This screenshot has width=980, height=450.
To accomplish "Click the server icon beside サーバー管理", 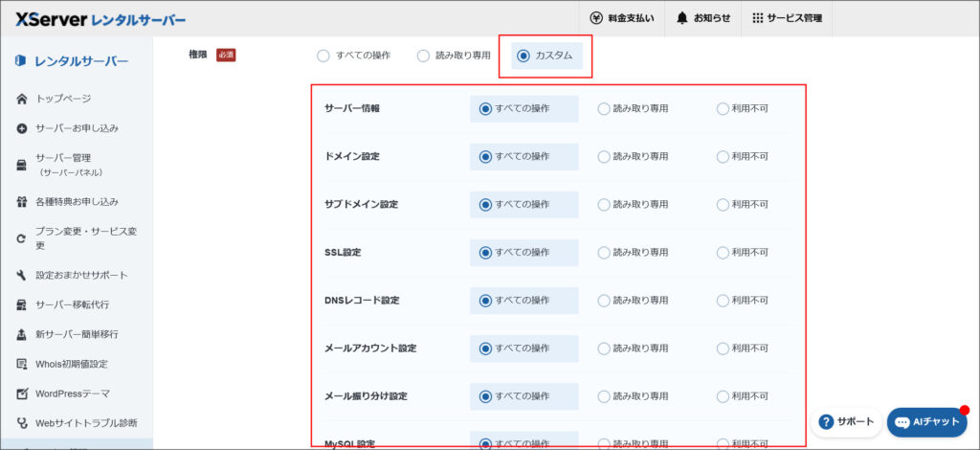I will click(22, 165).
